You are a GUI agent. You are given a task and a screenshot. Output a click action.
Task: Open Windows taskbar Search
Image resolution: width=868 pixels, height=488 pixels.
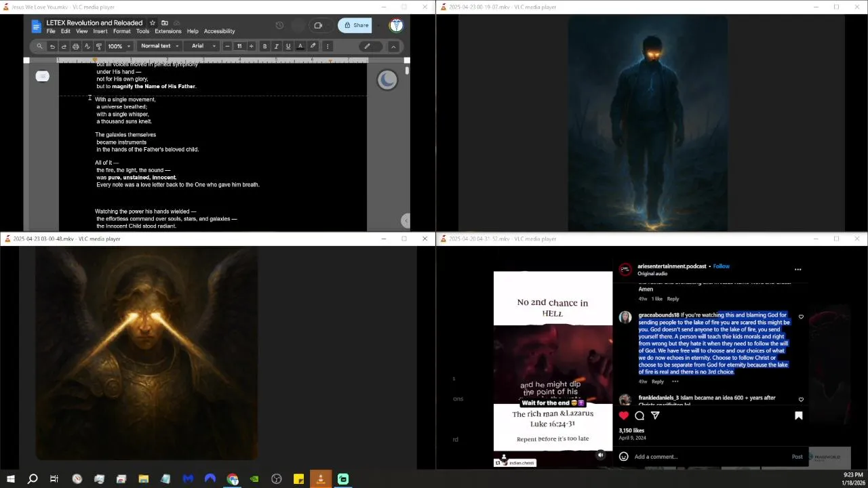32,479
